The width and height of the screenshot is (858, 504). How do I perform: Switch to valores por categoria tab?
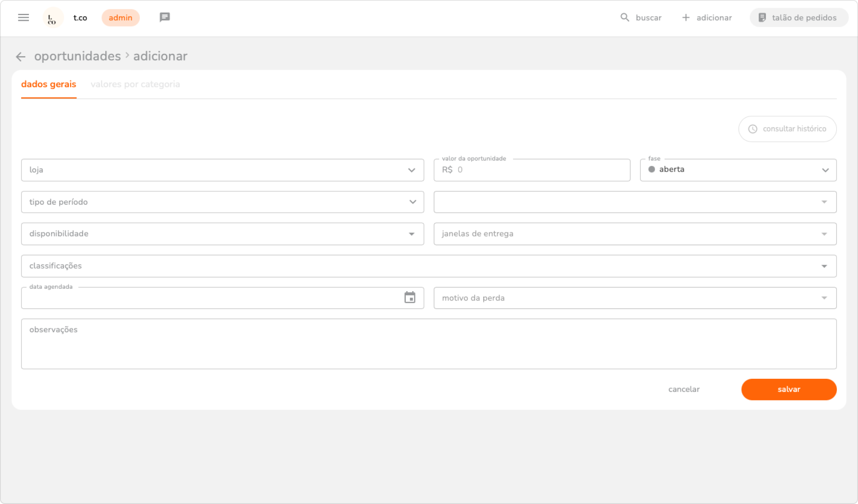pos(135,84)
